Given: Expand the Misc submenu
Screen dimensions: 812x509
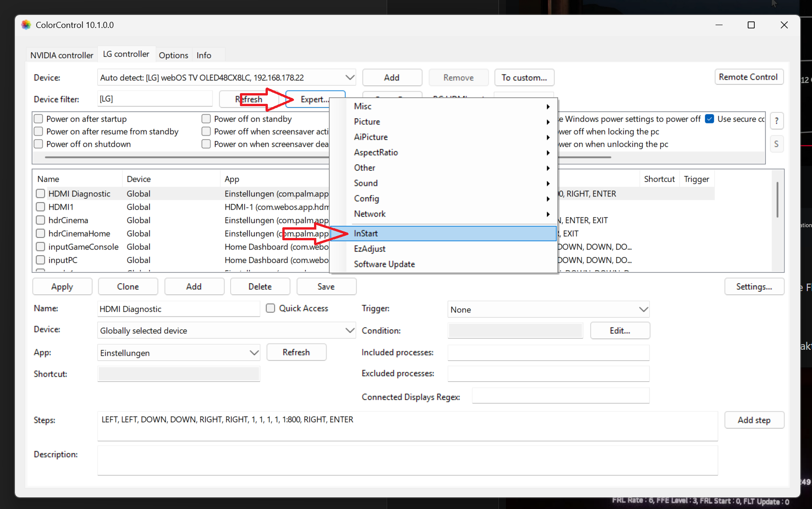Looking at the screenshot, I should [x=444, y=106].
